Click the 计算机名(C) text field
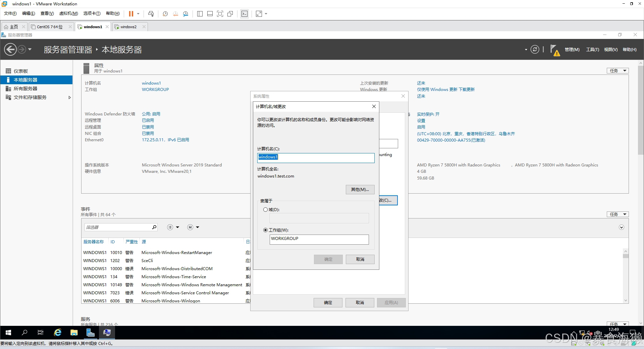The width and height of the screenshot is (644, 349). pos(316,158)
